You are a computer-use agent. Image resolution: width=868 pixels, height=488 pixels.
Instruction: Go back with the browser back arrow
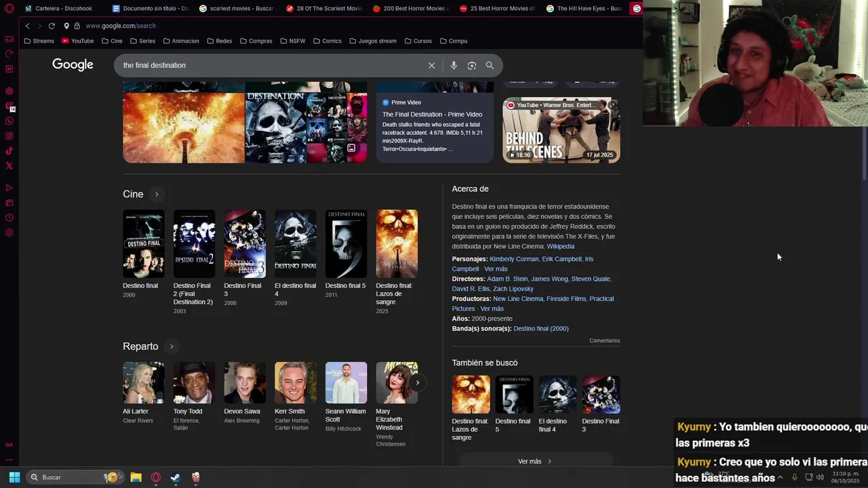point(27,26)
